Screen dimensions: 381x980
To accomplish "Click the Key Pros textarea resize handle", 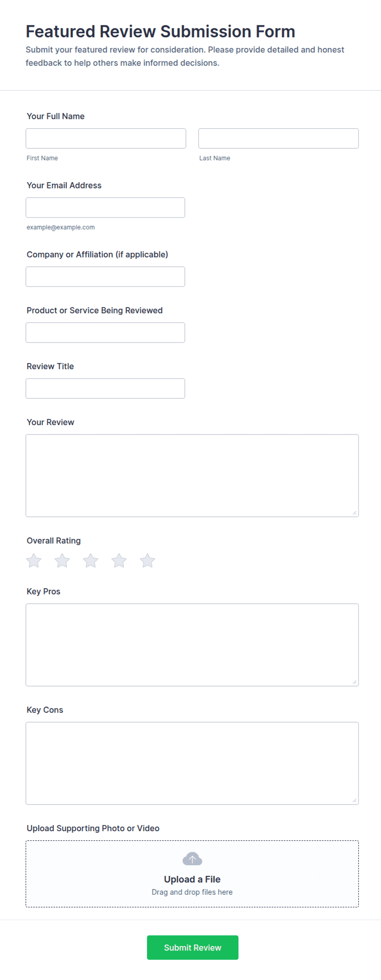I will (x=354, y=682).
